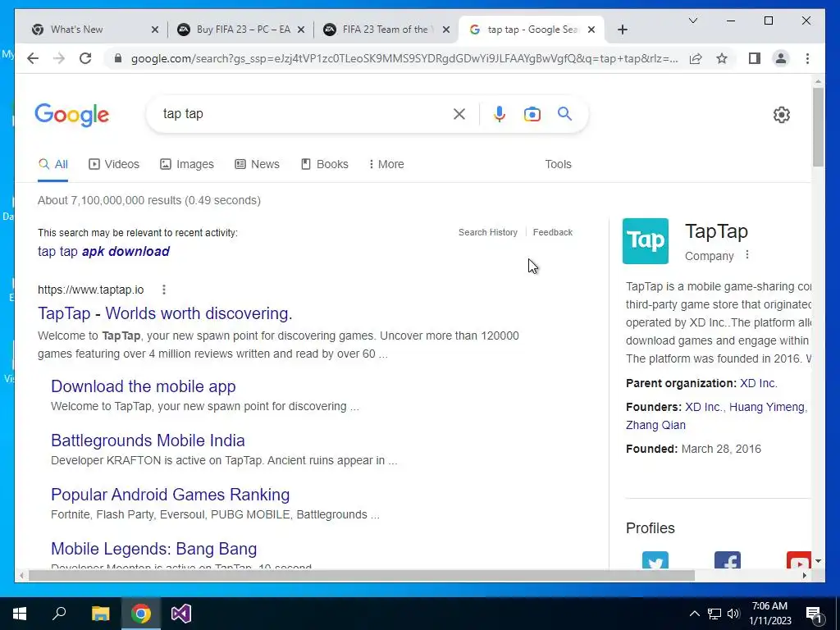
Task: Open Windows taskbar search
Action: click(59, 614)
